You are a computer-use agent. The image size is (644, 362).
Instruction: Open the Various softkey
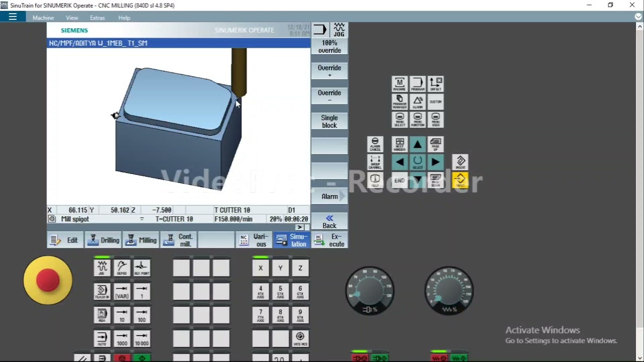(254, 240)
